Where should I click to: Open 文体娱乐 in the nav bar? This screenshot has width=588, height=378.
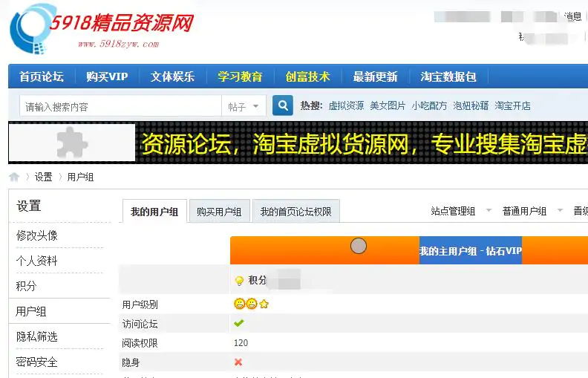172,76
